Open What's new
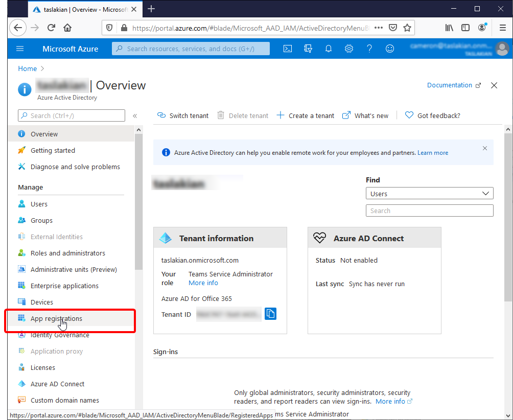This screenshot has width=513, height=420. click(x=365, y=116)
